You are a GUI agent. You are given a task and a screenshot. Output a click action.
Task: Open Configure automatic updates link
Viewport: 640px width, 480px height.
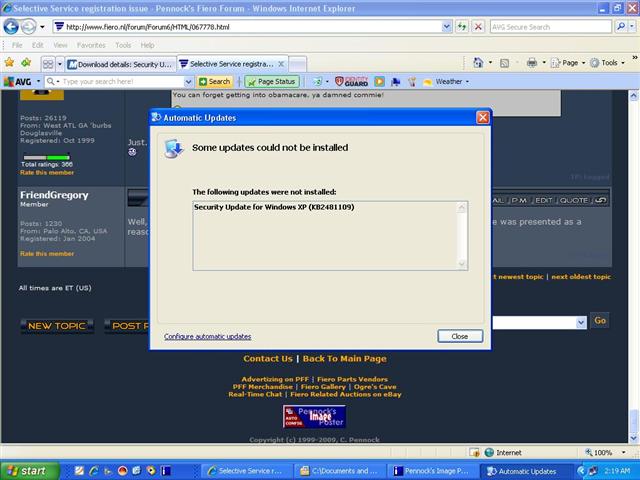coord(207,336)
